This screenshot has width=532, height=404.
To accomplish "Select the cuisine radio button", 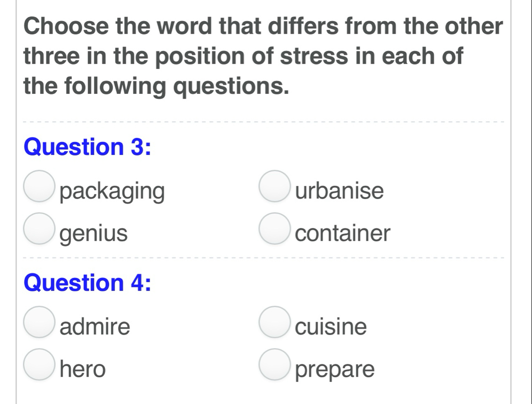I will [274, 322].
